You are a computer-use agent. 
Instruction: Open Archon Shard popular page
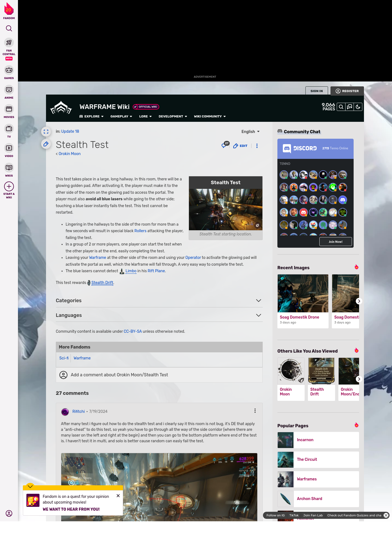[318, 499]
